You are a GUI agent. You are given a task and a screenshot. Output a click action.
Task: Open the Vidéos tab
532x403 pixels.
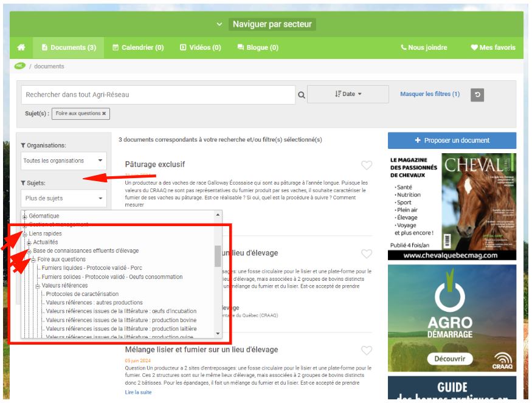click(x=200, y=47)
